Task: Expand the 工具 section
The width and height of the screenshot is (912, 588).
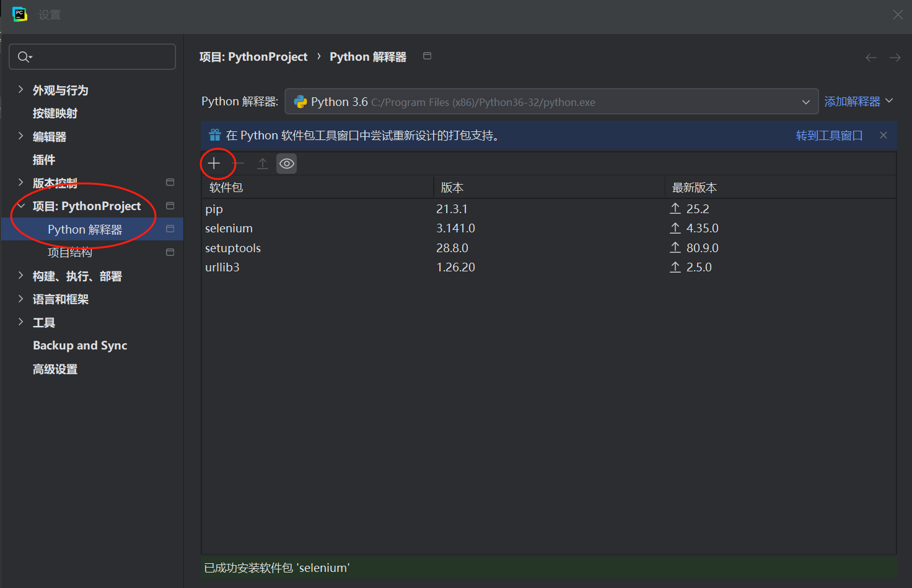Action: (x=20, y=322)
